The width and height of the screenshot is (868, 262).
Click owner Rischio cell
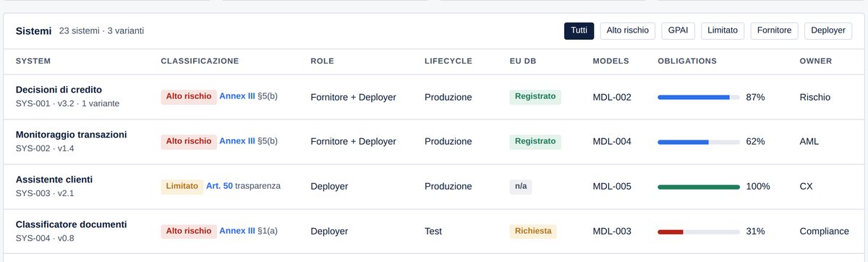click(x=815, y=97)
